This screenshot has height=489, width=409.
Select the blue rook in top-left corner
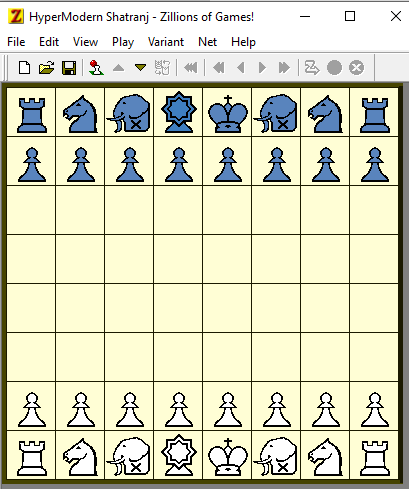[x=32, y=115]
